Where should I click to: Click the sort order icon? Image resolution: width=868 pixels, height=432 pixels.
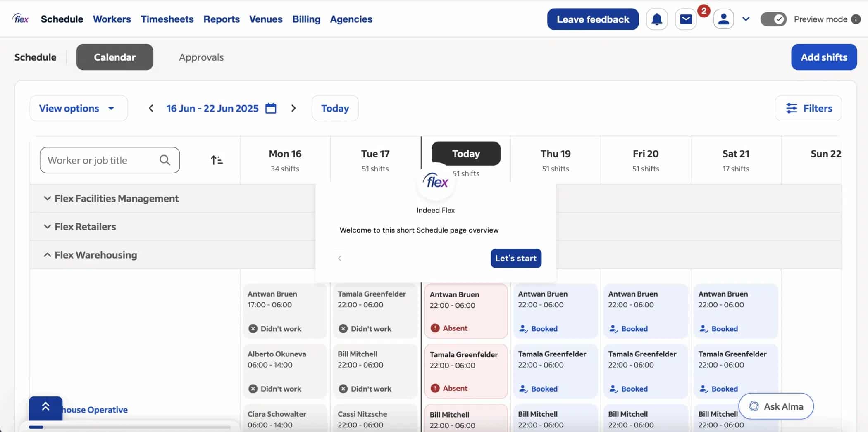[x=217, y=160]
